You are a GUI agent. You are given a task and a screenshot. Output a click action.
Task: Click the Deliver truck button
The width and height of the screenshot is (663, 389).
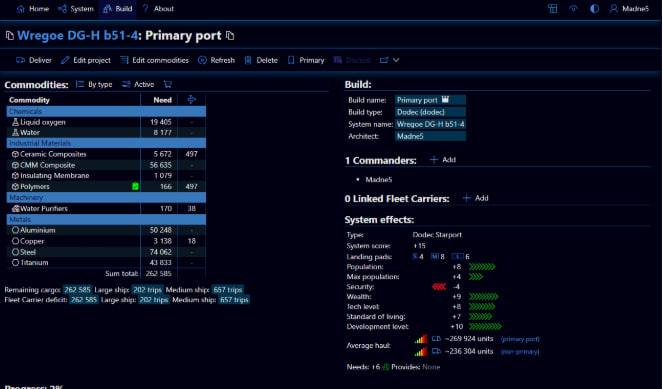coord(34,60)
